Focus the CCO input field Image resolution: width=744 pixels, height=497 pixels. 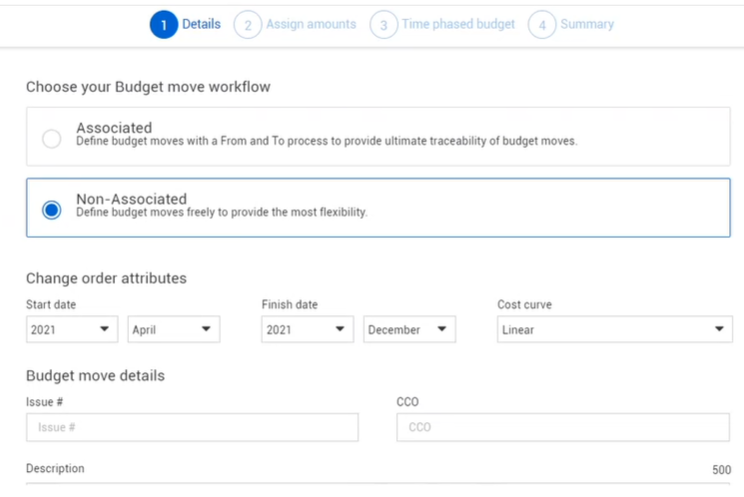click(563, 427)
